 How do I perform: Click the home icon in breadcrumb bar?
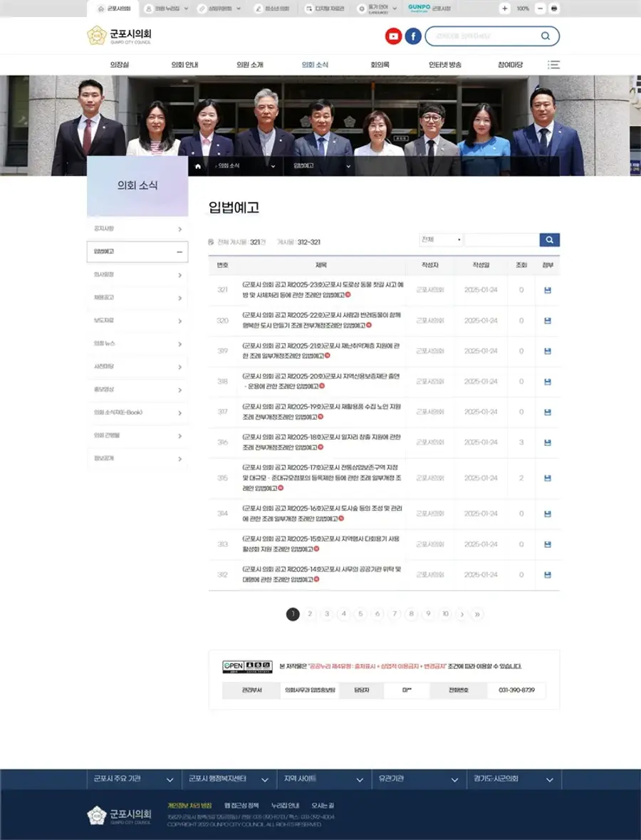coord(198,166)
